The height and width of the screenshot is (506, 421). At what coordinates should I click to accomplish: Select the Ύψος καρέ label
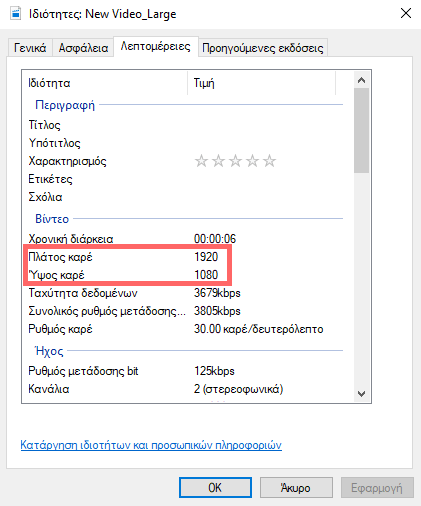tap(56, 275)
